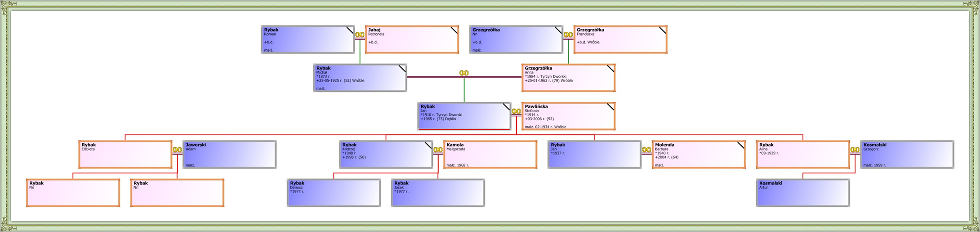Screen dimensions: 980x232
Task: Click rings between Jan Rybak and Stefania Pawlińska
Action: (516, 112)
